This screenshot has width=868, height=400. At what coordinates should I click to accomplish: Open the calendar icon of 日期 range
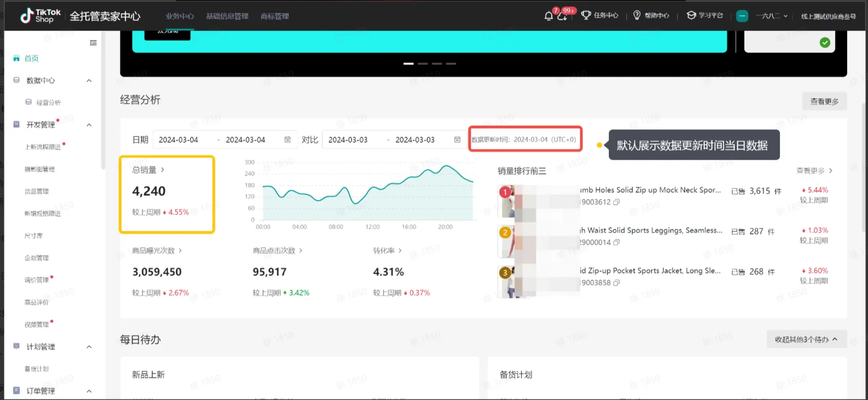point(287,139)
